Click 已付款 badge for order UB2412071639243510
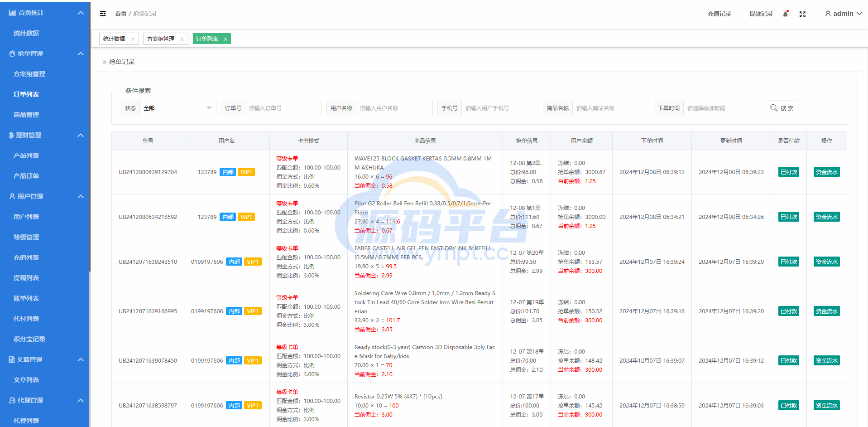Screen dimensions: 868x427 [x=789, y=262]
